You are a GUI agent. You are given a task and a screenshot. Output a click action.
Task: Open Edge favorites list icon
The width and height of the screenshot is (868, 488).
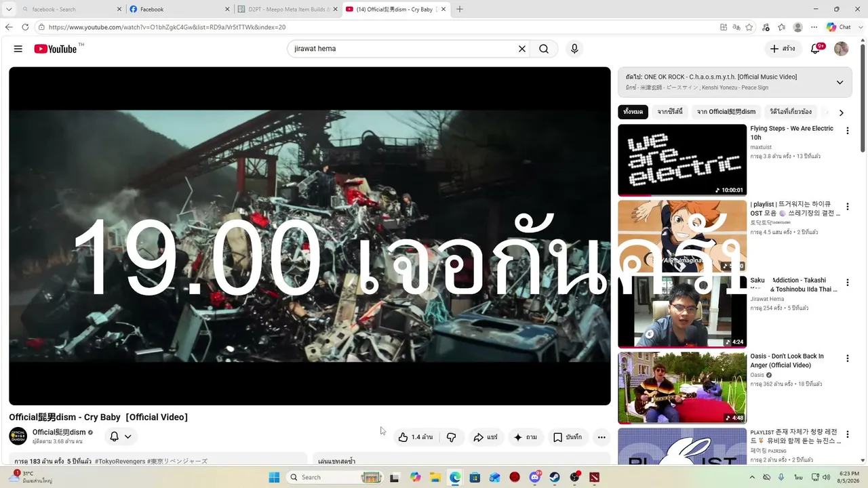[782, 27]
